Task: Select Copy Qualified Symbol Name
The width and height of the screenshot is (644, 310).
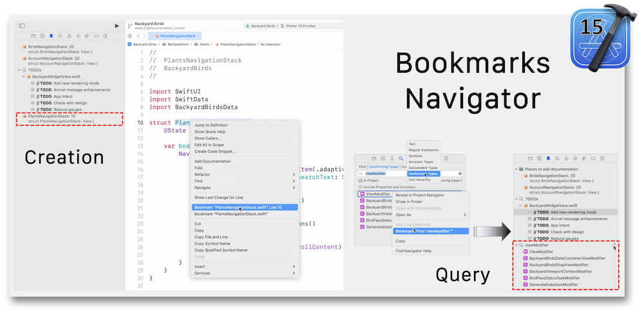Action: click(x=245, y=250)
